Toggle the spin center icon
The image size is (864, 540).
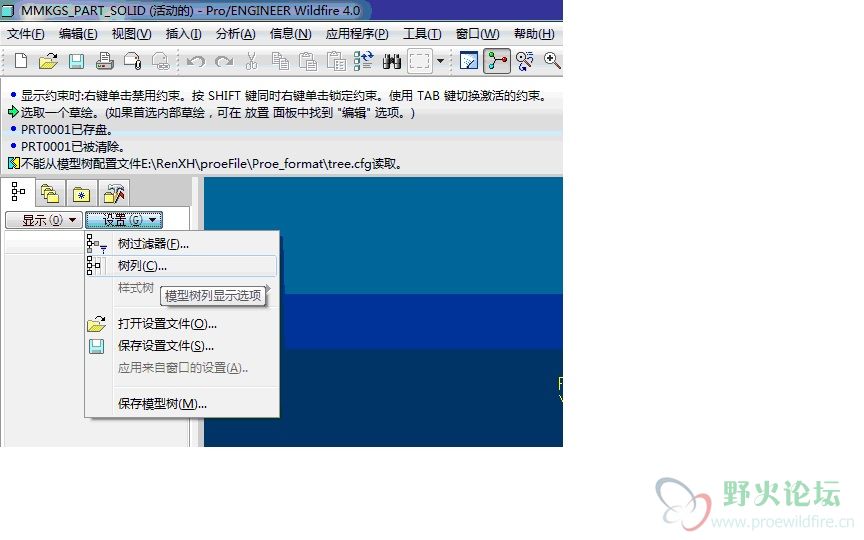tap(496, 61)
